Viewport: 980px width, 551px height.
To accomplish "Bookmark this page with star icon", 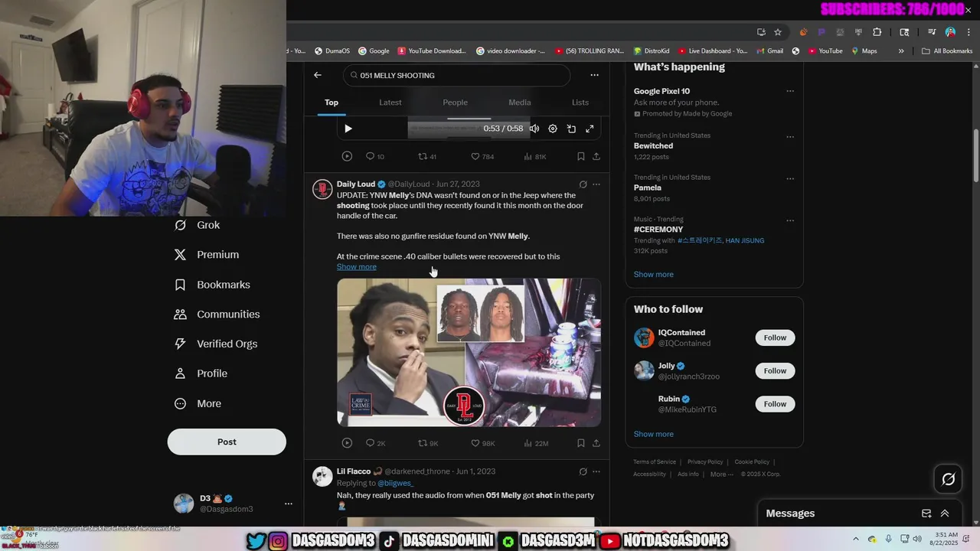I will (x=778, y=32).
